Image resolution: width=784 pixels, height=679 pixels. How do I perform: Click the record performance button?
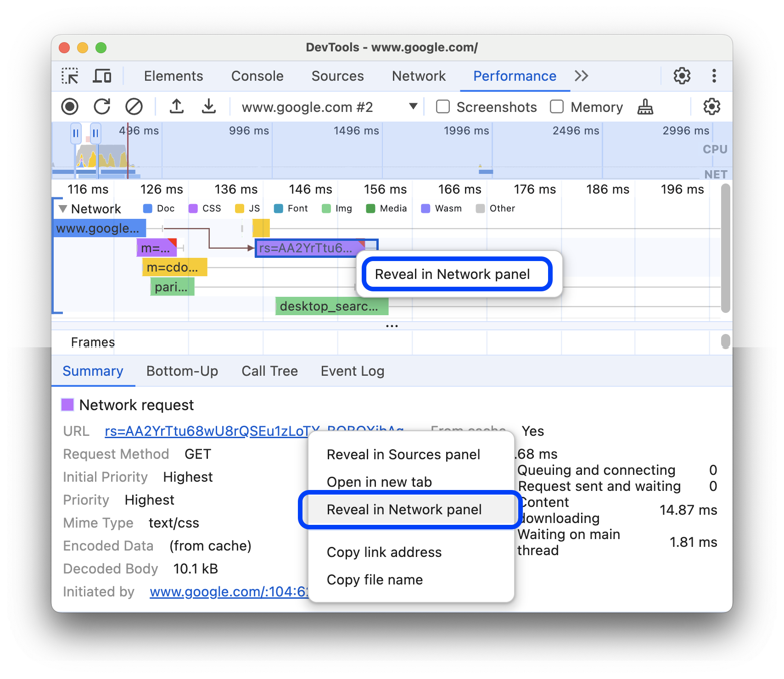tap(70, 106)
